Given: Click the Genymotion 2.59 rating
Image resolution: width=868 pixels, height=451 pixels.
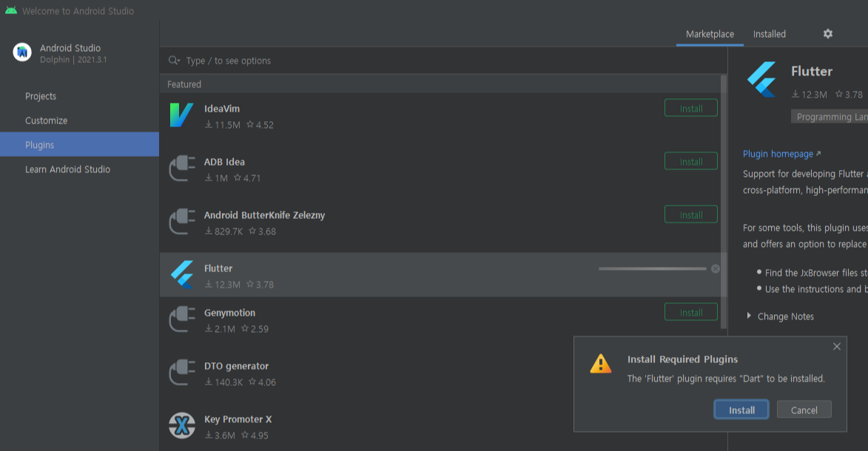Looking at the screenshot, I should (255, 329).
